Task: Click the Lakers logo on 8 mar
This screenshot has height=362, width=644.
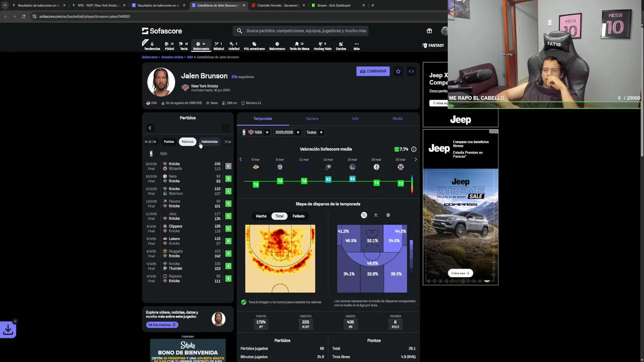Action: (256, 167)
